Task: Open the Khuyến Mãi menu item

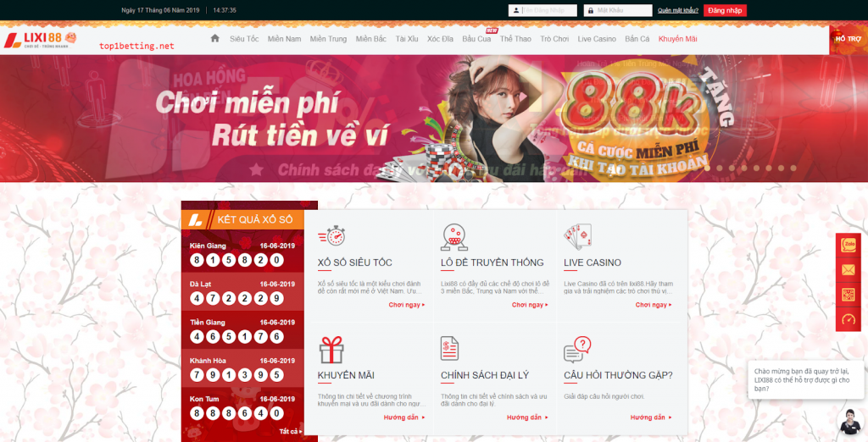Action: click(x=677, y=39)
